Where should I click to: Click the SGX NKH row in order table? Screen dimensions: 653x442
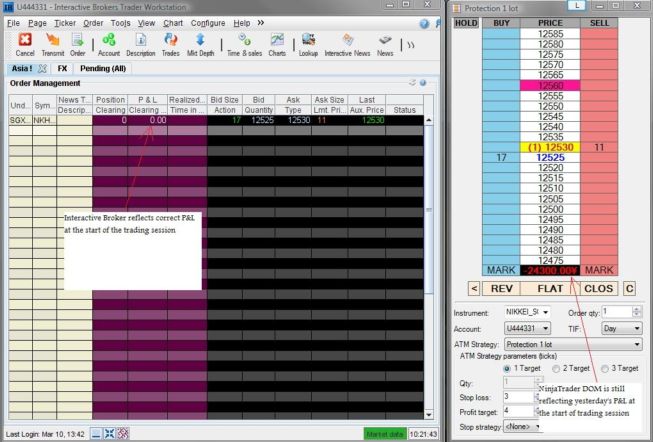pyautogui.click(x=216, y=120)
